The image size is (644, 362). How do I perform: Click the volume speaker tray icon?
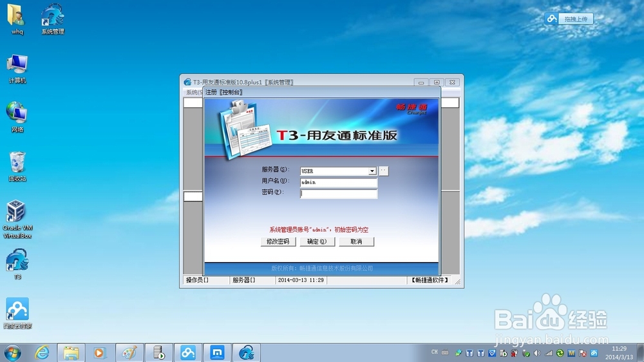pos(537,353)
